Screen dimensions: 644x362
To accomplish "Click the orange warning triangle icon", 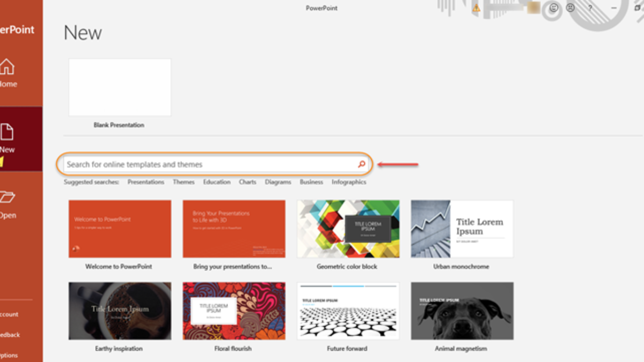I will [476, 8].
